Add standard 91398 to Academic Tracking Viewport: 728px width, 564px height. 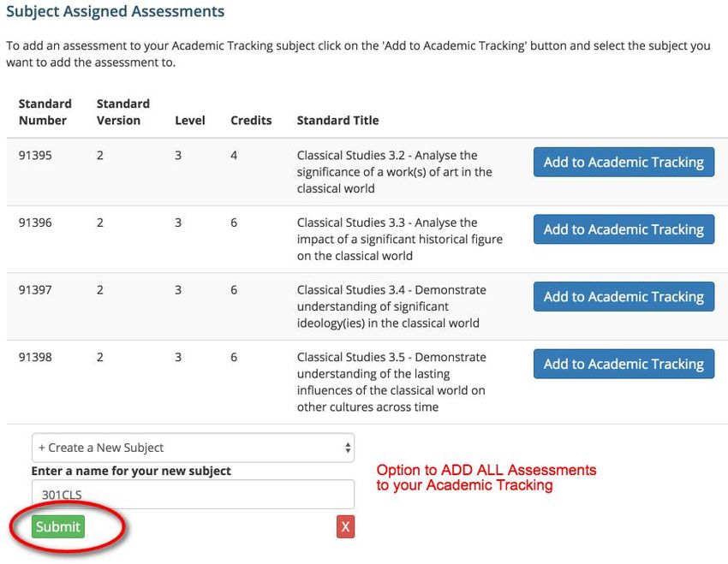624,364
